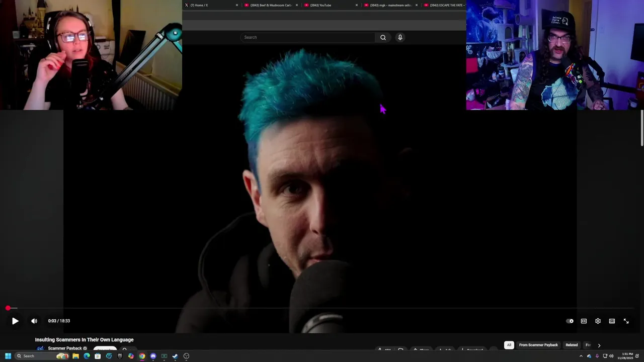Close the Home / X tab
Screen dimensions: 644x362
(237, 5)
